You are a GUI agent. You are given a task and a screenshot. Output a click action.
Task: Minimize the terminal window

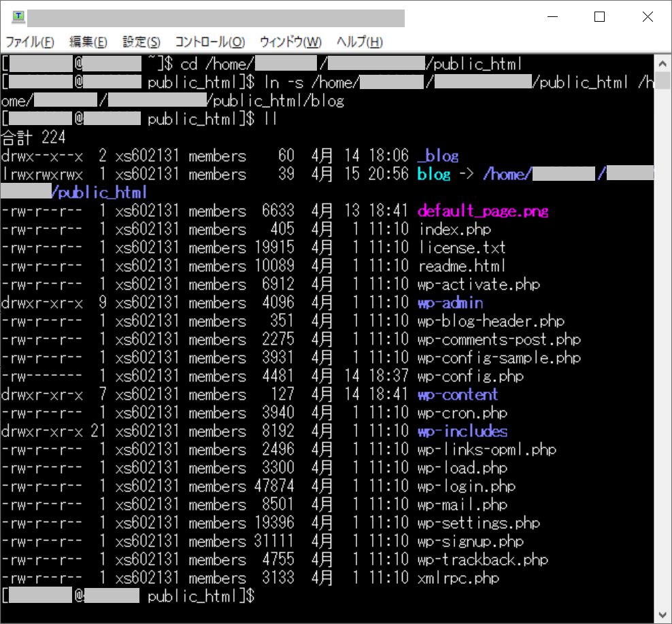coord(553,17)
